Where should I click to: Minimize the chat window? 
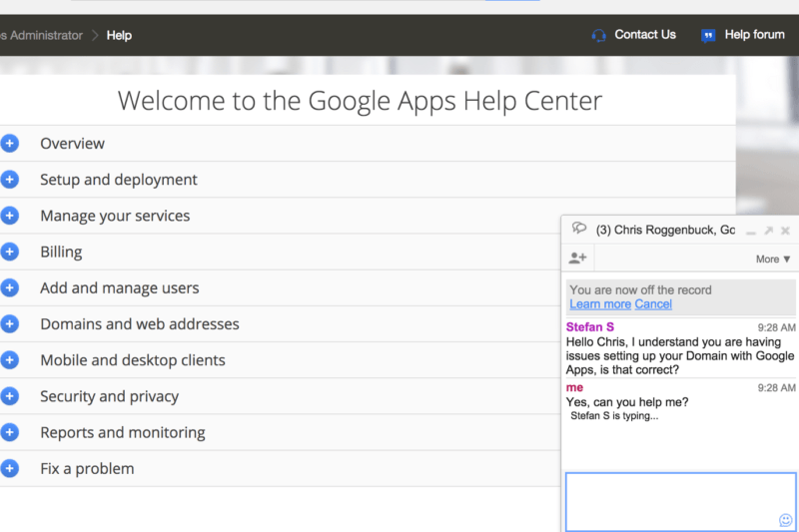point(751,233)
